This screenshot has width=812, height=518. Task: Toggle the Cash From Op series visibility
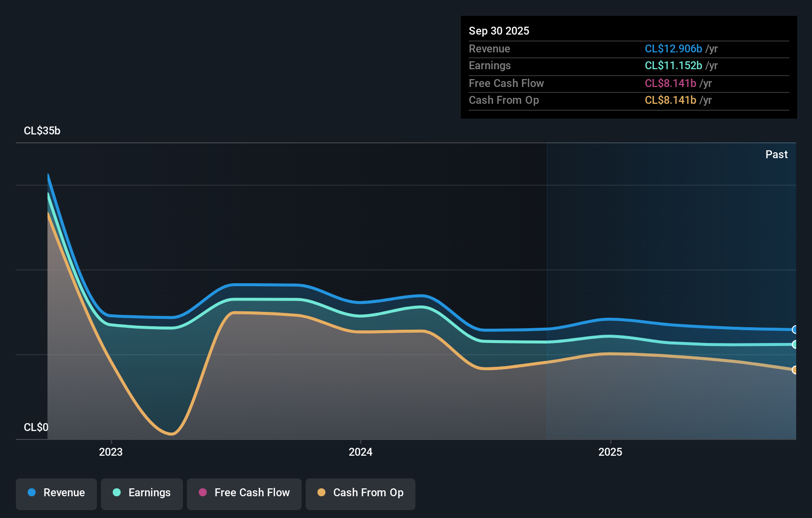coord(360,493)
